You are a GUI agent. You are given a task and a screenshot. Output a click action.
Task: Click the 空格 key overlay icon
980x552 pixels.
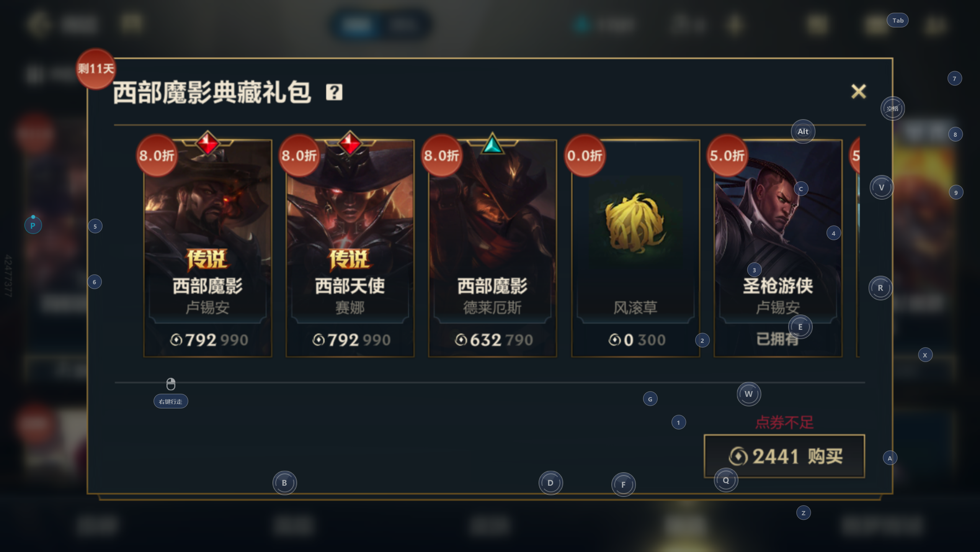(893, 108)
